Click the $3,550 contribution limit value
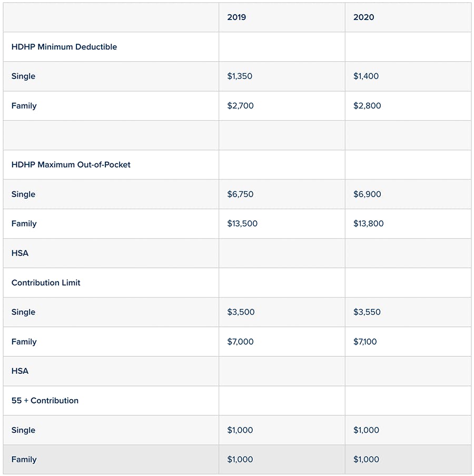This screenshot has height=476, width=474. point(367,312)
